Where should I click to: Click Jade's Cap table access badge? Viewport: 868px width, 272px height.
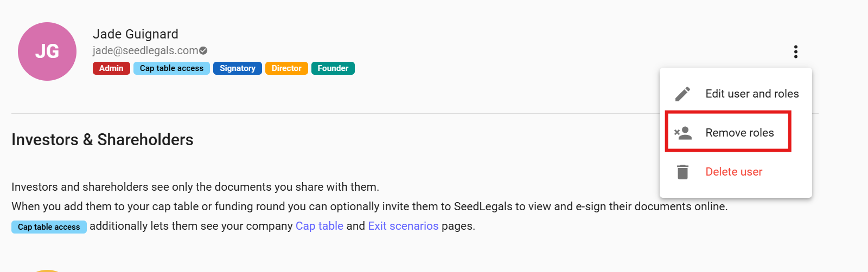(171, 68)
